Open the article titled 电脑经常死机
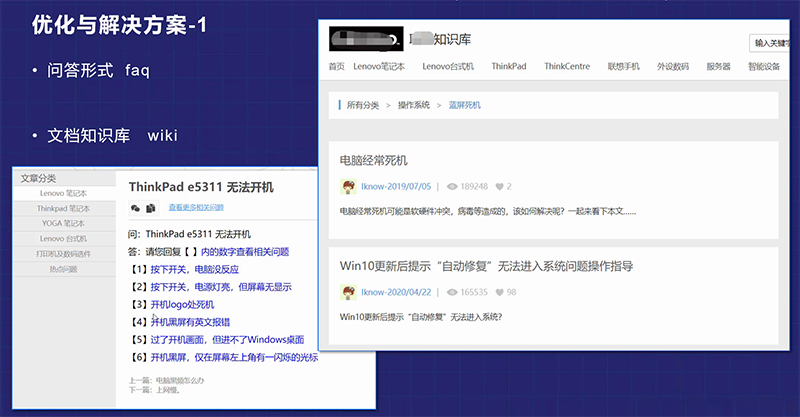800x417 pixels. [373, 161]
